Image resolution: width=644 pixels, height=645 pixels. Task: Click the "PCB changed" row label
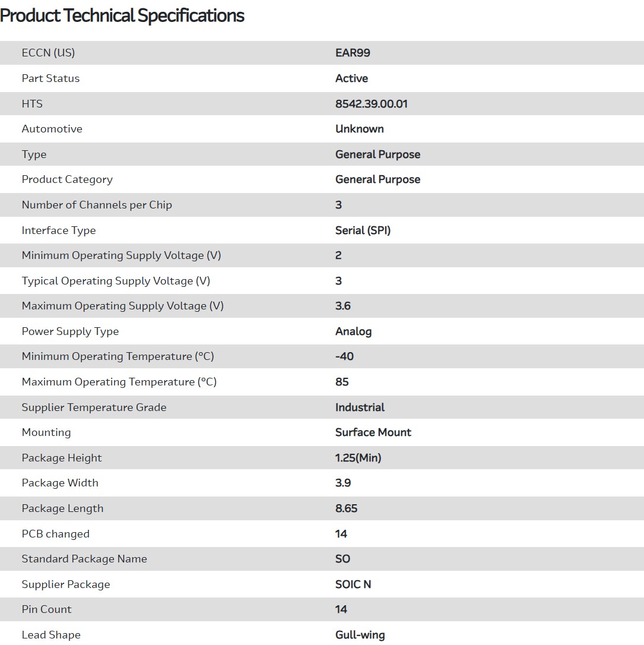(x=55, y=534)
